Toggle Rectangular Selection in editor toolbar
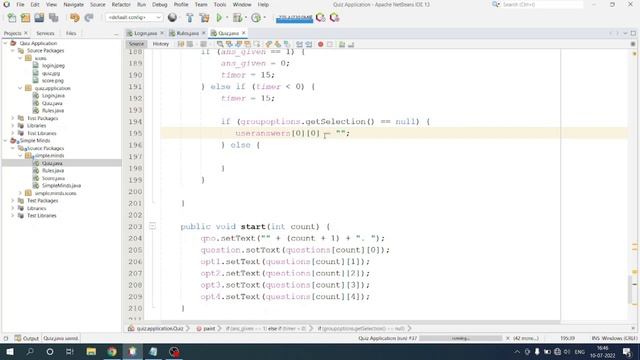The height and width of the screenshot is (360, 640). 257,44
